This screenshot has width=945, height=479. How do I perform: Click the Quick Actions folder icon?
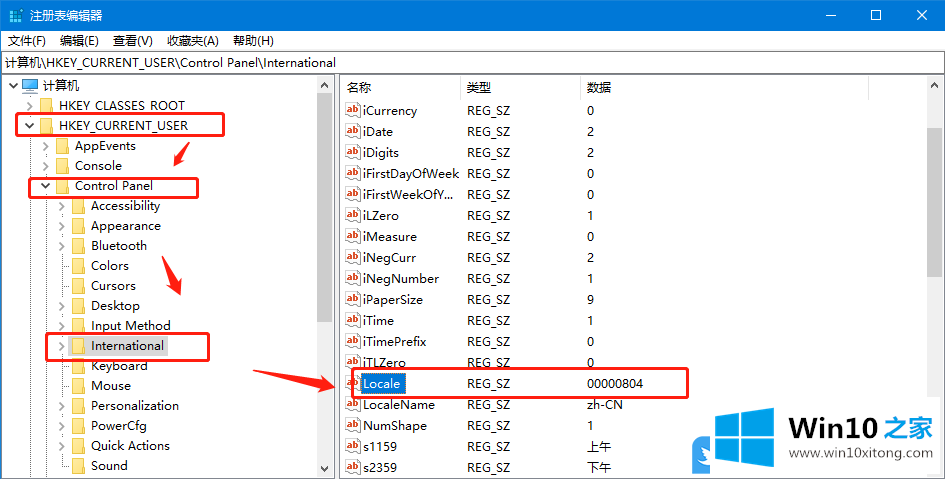(78, 446)
